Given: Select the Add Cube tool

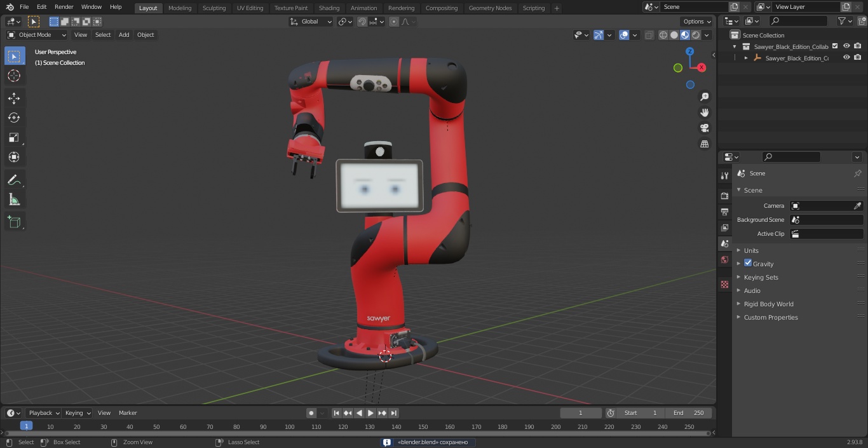Looking at the screenshot, I should tap(14, 222).
